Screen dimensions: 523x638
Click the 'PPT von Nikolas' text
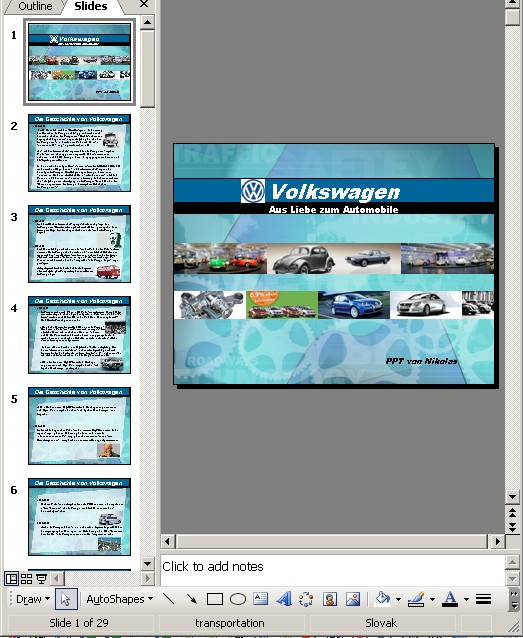tap(421, 361)
